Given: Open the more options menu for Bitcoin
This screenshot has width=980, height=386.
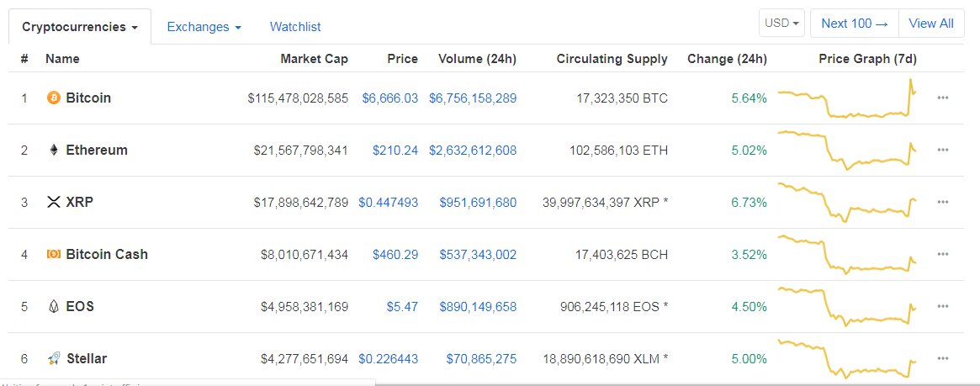Looking at the screenshot, I should pos(943,98).
